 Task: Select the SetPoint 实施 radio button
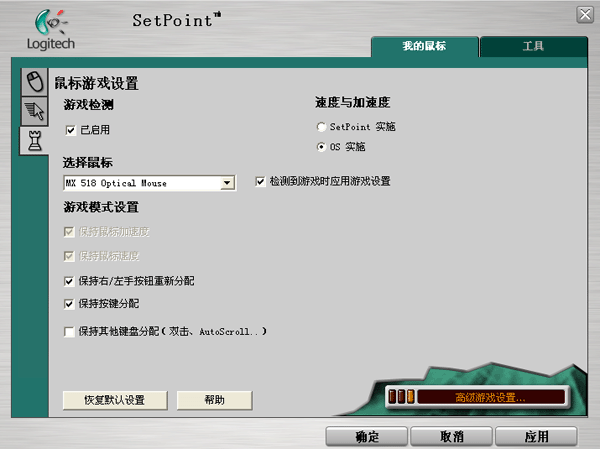[321, 127]
